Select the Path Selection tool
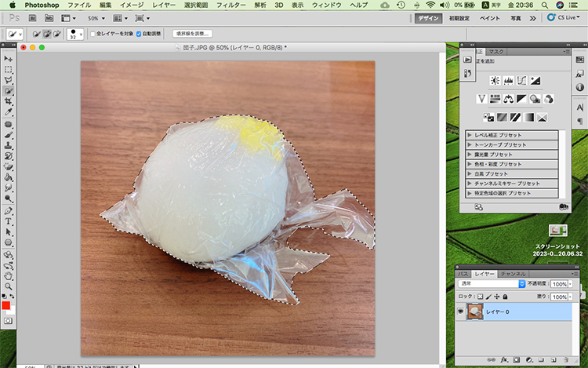 9,231
